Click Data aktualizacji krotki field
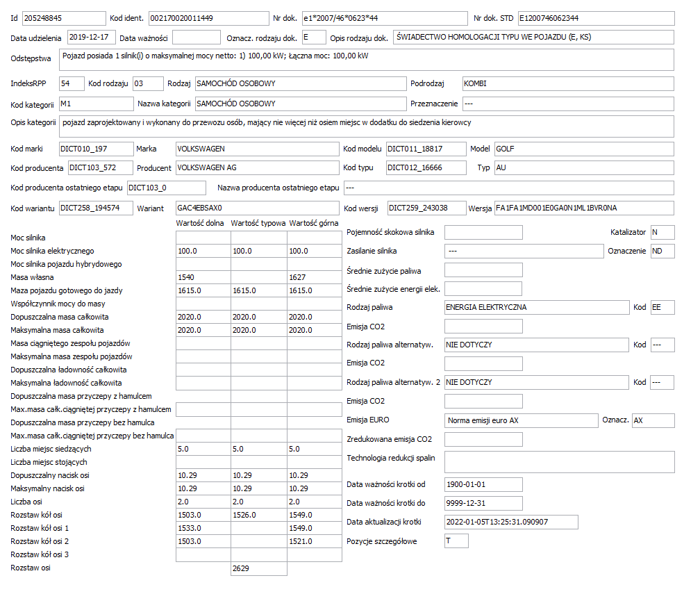The width and height of the screenshot is (700, 610). coord(511,522)
